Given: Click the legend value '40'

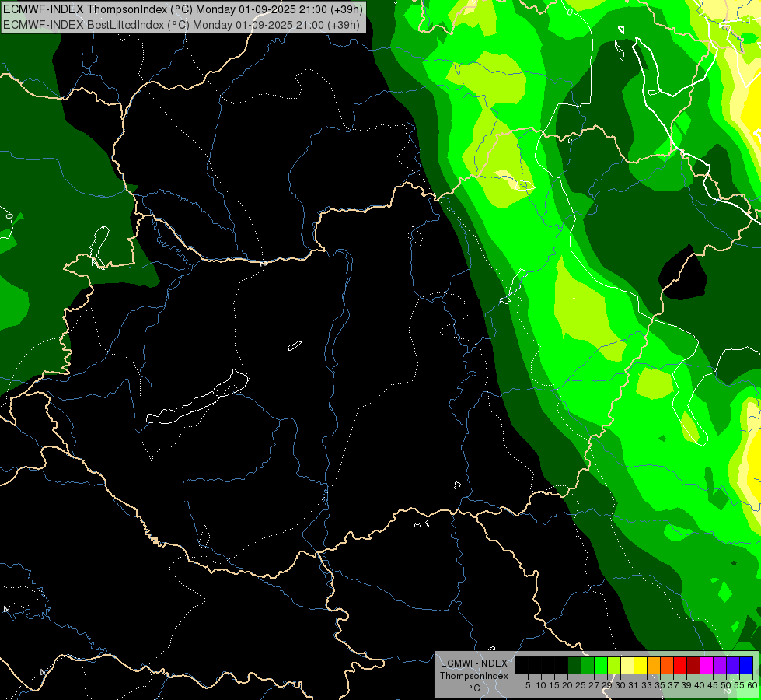Looking at the screenshot, I should tap(700, 685).
